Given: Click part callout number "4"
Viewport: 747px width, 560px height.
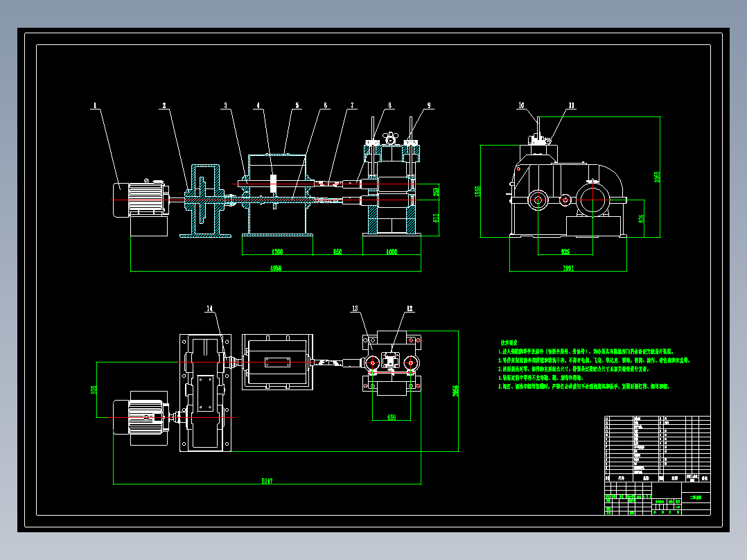Looking at the screenshot, I should 258,105.
